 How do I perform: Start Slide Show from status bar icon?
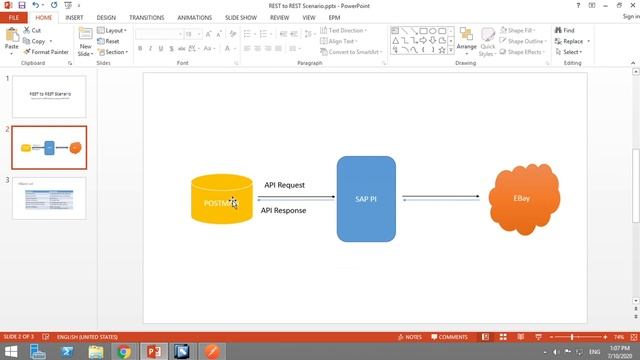pyautogui.click(x=539, y=337)
